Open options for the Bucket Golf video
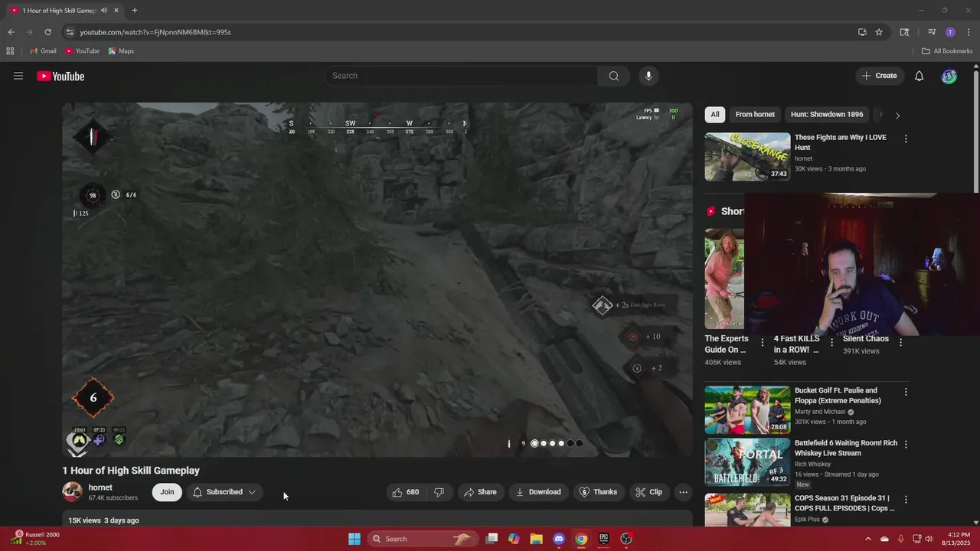980x551 pixels. click(906, 392)
